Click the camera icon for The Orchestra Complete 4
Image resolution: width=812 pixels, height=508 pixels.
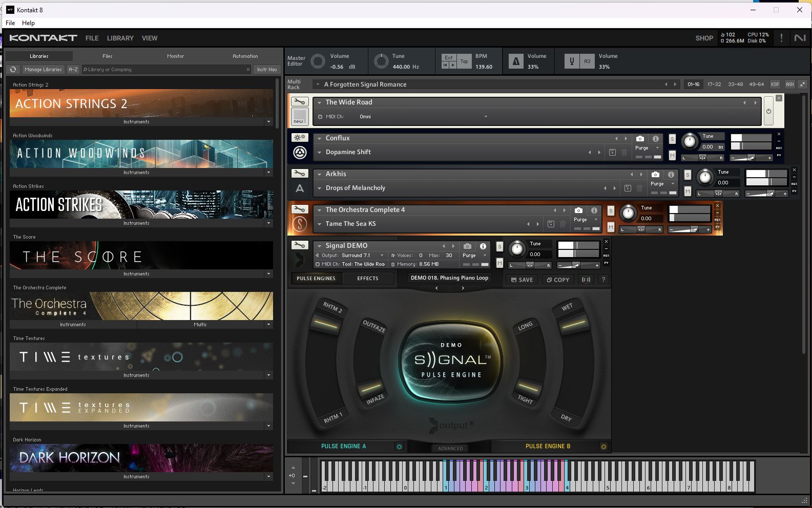coord(578,210)
